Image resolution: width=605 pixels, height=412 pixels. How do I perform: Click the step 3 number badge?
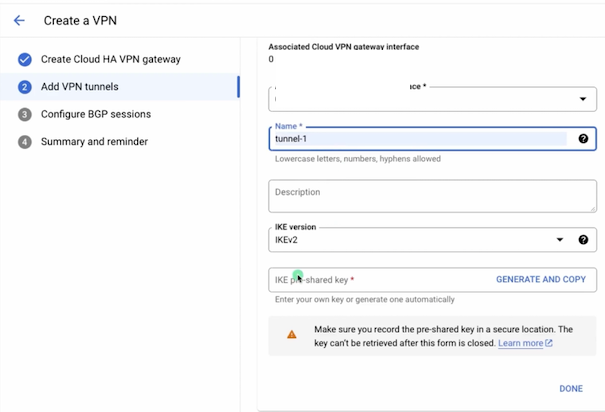[25, 115]
